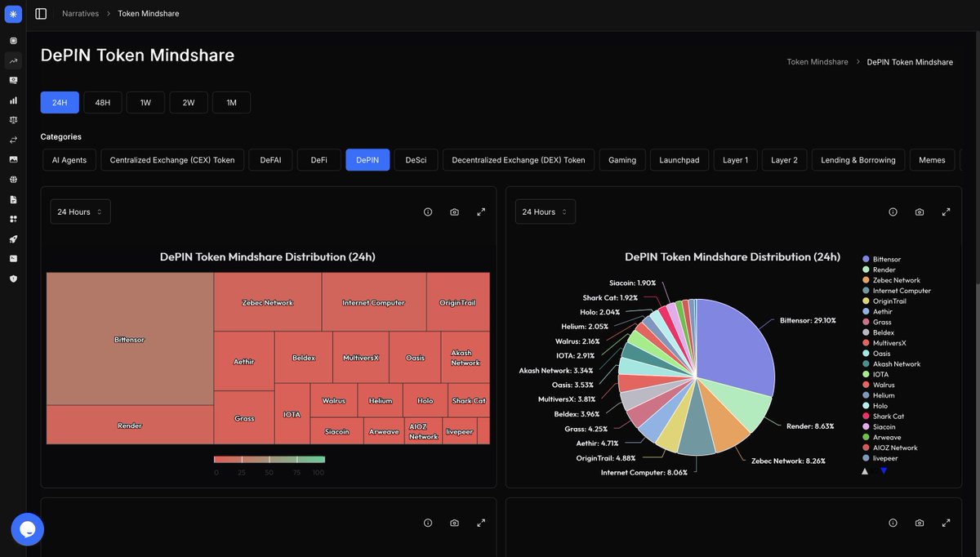Image resolution: width=980 pixels, height=557 pixels.
Task: Expand the pie chart to fullscreen
Action: point(946,212)
